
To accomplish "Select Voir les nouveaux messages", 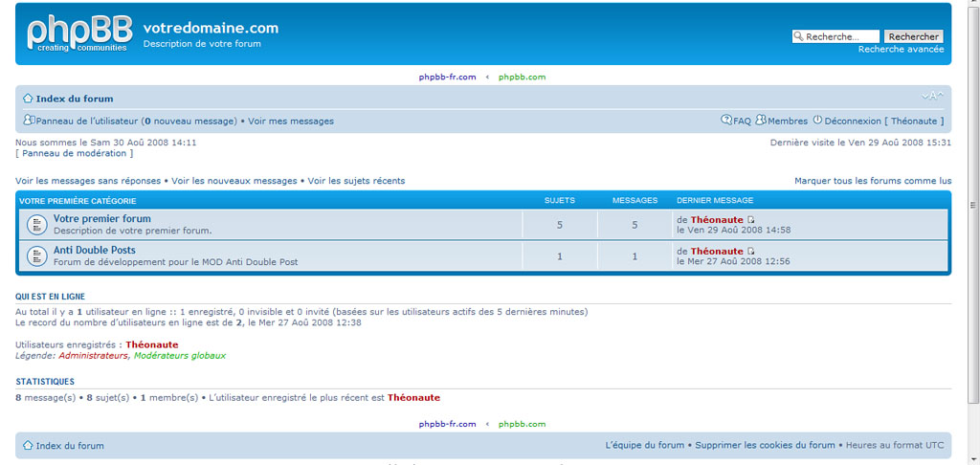I will click(234, 181).
